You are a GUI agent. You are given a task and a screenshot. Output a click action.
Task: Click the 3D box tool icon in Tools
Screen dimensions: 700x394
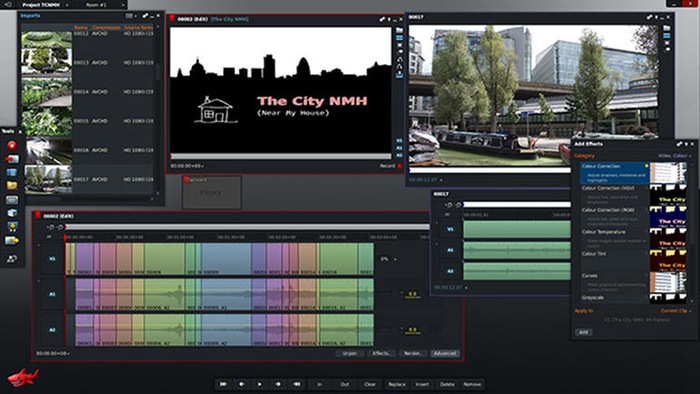(x=12, y=213)
